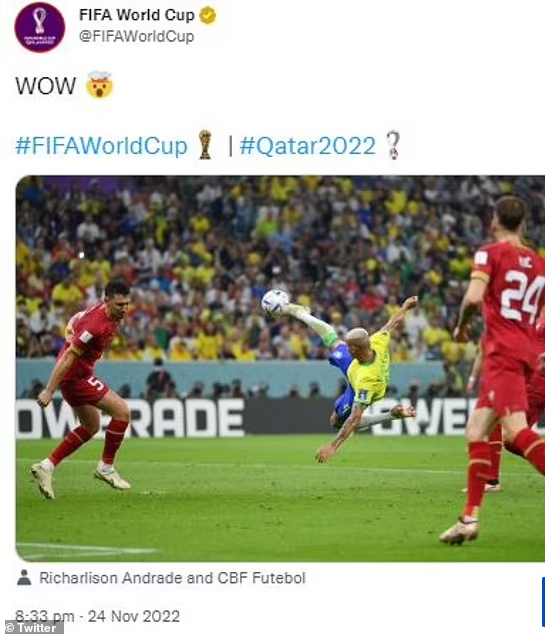Click the exploding head emoji after WOW
The image size is (545, 634).
pyautogui.click(x=99, y=85)
